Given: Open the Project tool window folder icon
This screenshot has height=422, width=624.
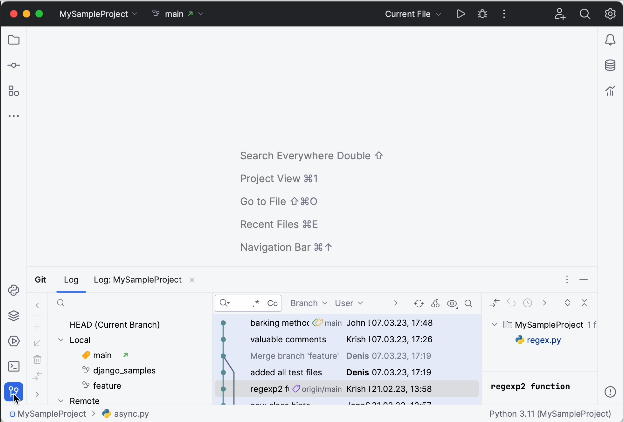Looking at the screenshot, I should 14,40.
